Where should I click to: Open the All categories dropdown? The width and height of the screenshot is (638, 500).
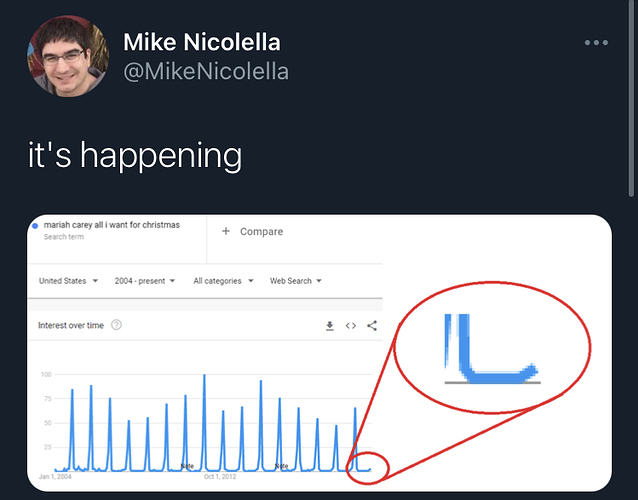point(223,281)
